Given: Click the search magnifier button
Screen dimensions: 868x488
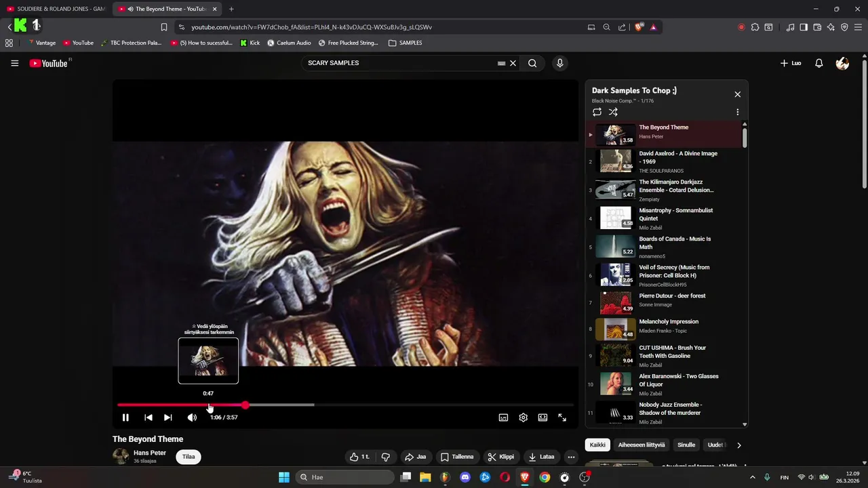Looking at the screenshot, I should pos(532,63).
